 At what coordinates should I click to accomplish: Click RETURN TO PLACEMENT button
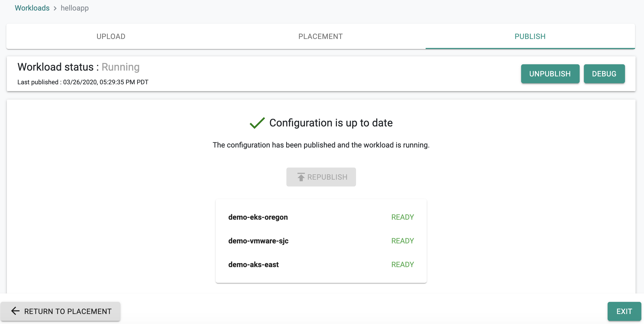coord(60,311)
